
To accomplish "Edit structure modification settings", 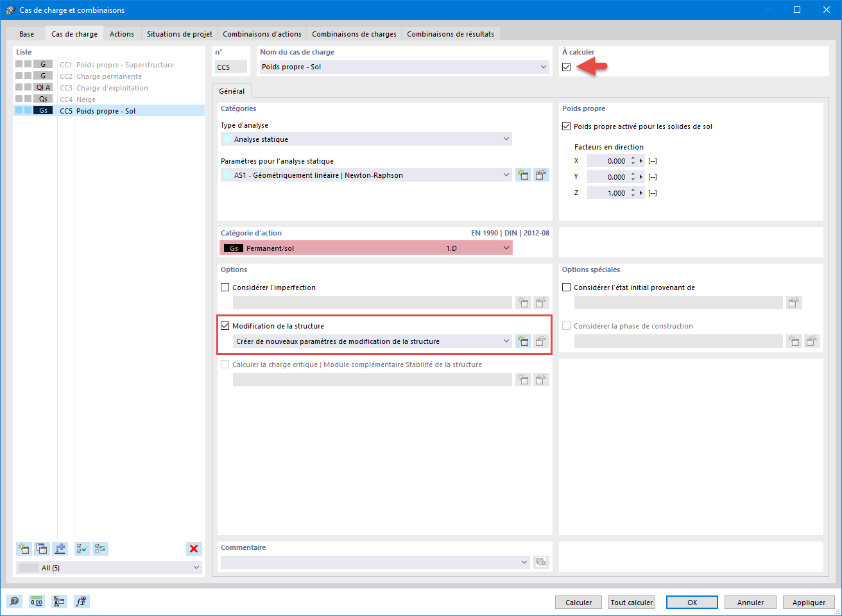I will pos(541,341).
